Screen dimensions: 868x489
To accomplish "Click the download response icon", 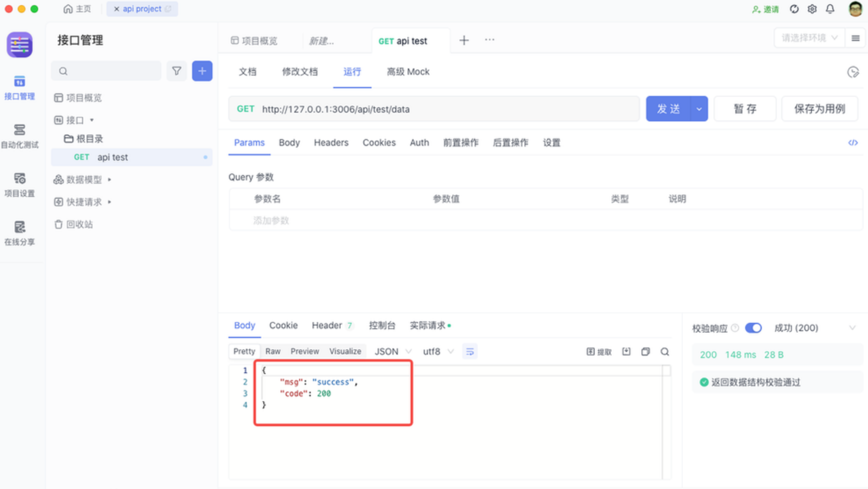I will tap(626, 351).
